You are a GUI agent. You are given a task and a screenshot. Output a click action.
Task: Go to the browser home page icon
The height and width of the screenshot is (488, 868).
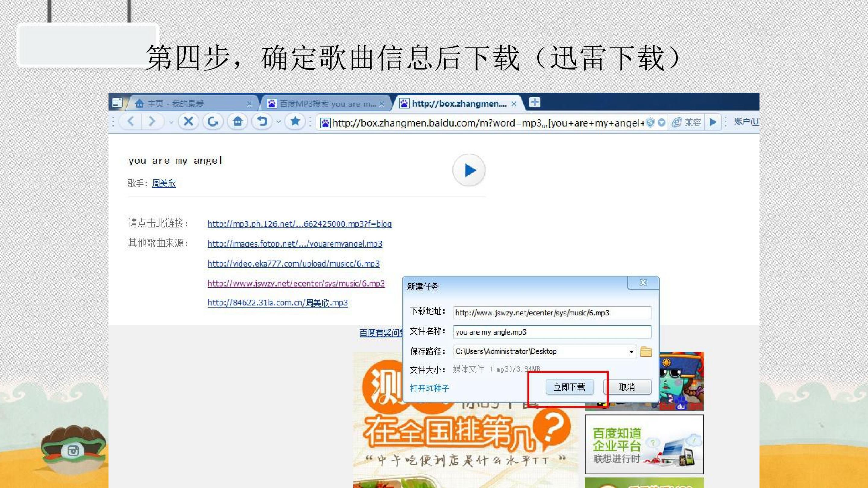point(237,121)
